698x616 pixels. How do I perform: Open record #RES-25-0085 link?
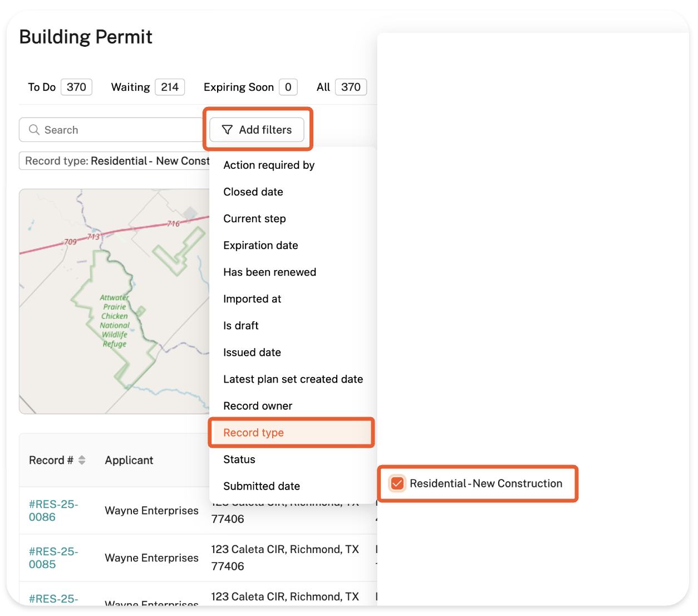[53, 558]
